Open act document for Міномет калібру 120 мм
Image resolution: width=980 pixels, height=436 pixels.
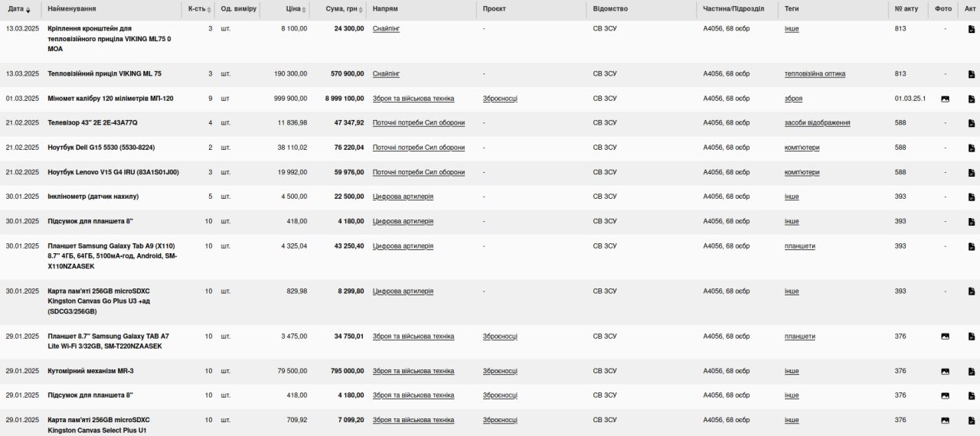click(x=971, y=99)
